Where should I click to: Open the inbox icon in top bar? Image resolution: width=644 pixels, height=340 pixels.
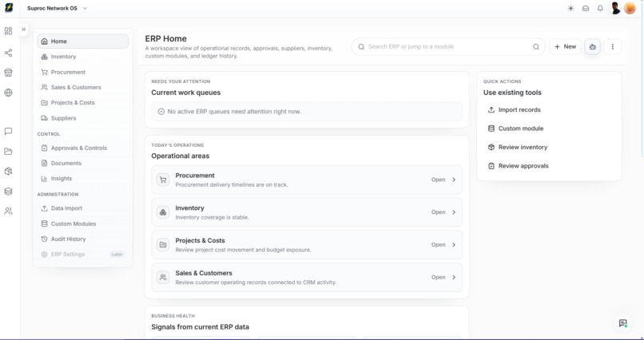[x=586, y=8]
